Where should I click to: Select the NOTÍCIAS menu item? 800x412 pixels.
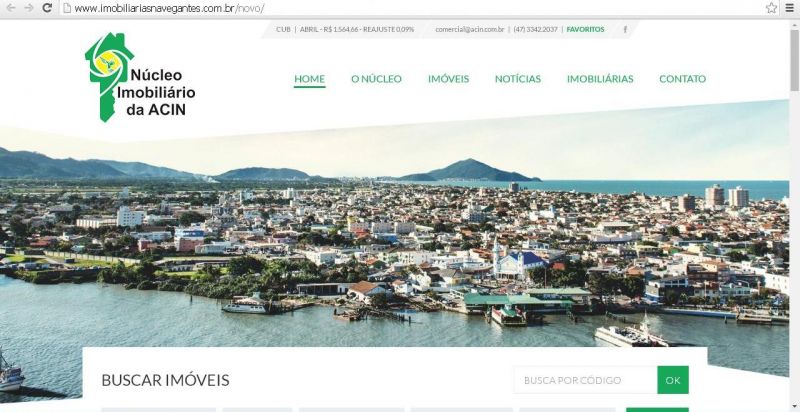click(517, 79)
